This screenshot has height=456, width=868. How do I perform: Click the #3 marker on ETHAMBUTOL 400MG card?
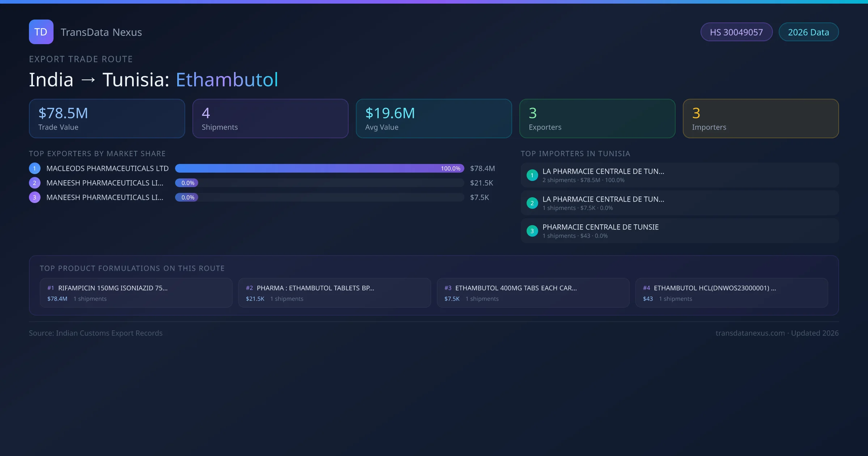point(448,288)
